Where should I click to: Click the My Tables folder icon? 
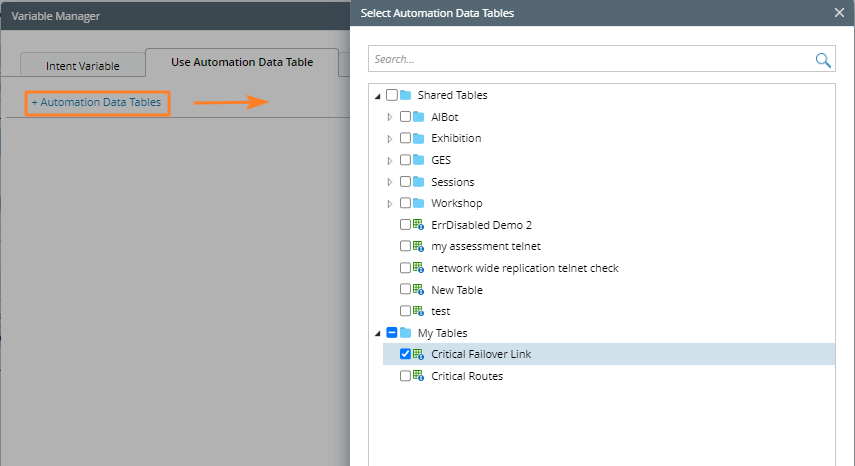click(x=406, y=333)
